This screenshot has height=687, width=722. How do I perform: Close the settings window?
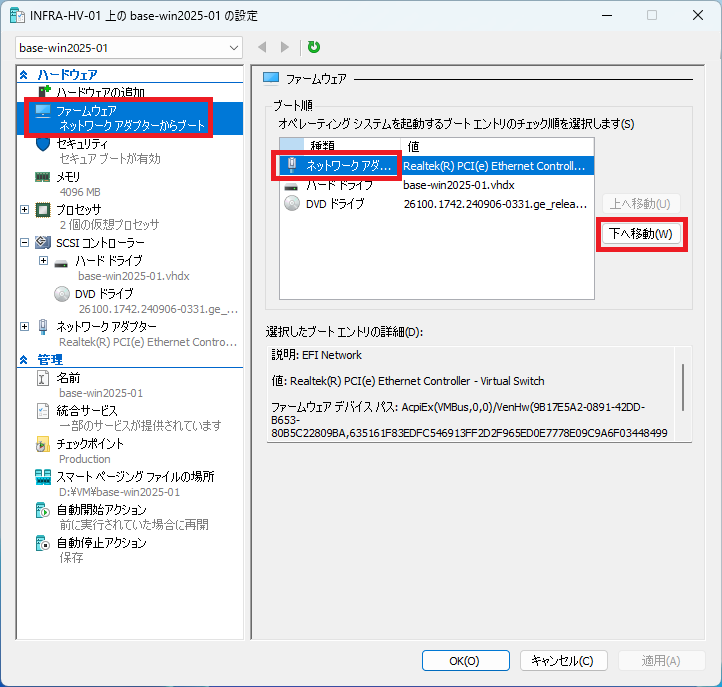click(698, 15)
